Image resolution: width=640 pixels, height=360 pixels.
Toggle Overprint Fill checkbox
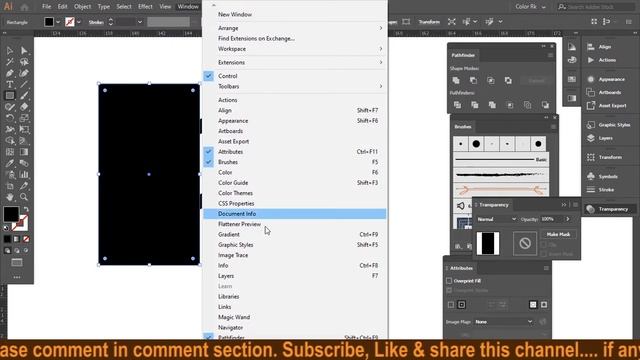[x=449, y=281]
